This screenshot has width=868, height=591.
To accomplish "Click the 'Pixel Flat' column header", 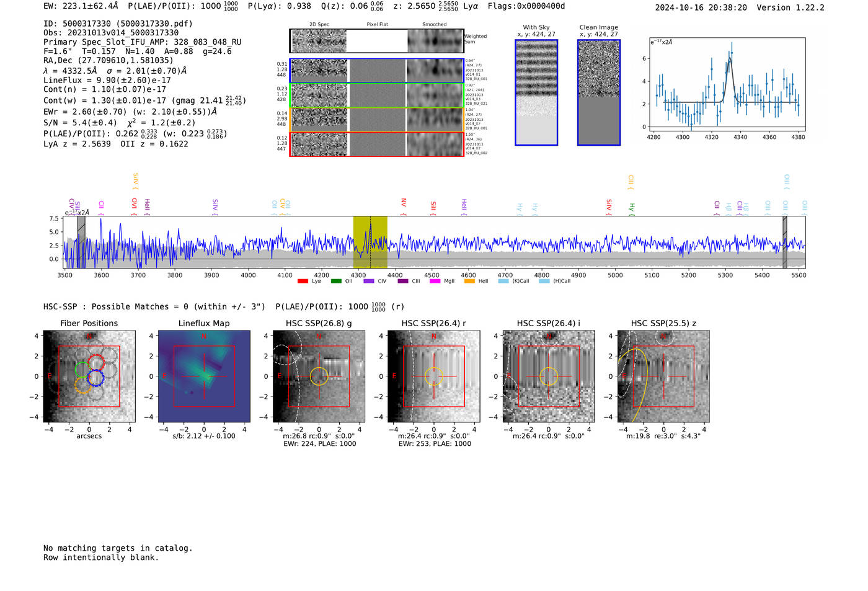I will (x=377, y=25).
